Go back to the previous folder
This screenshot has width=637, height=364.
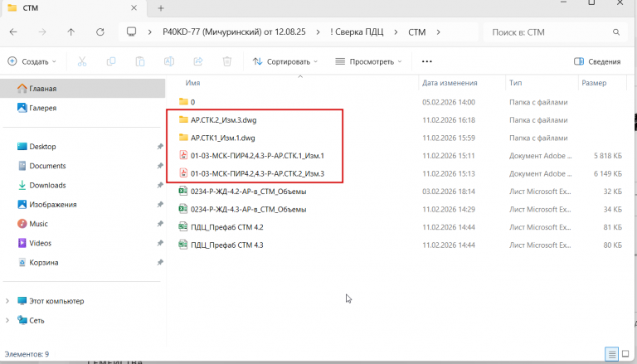click(x=13, y=32)
